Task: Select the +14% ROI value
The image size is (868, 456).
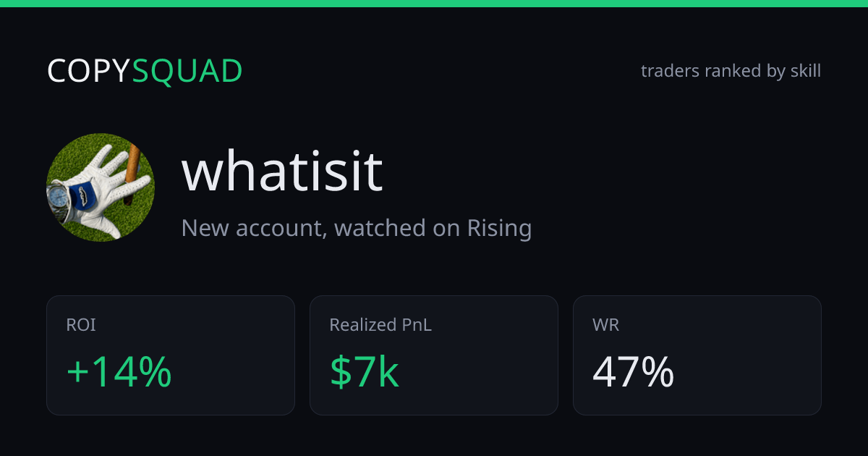Action: (x=119, y=373)
